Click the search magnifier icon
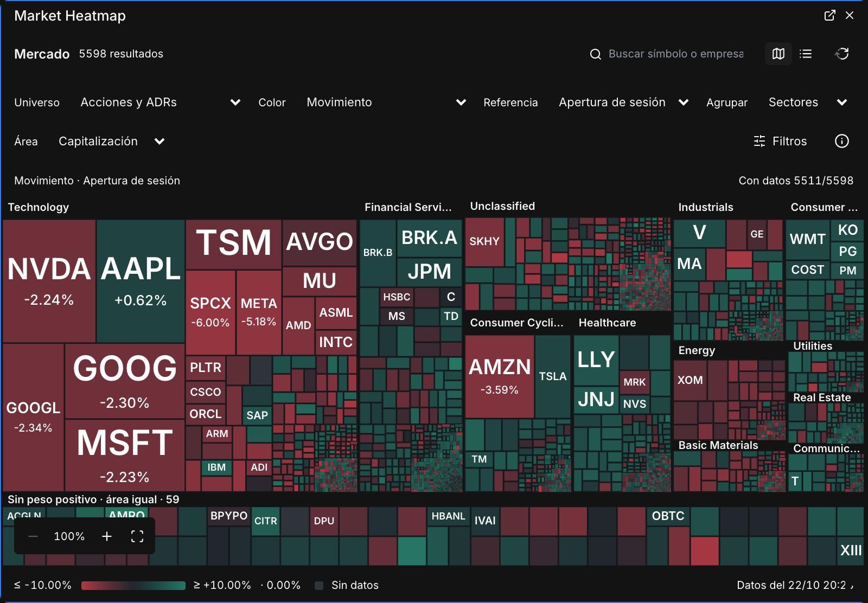Image resolution: width=868 pixels, height=603 pixels. click(595, 54)
